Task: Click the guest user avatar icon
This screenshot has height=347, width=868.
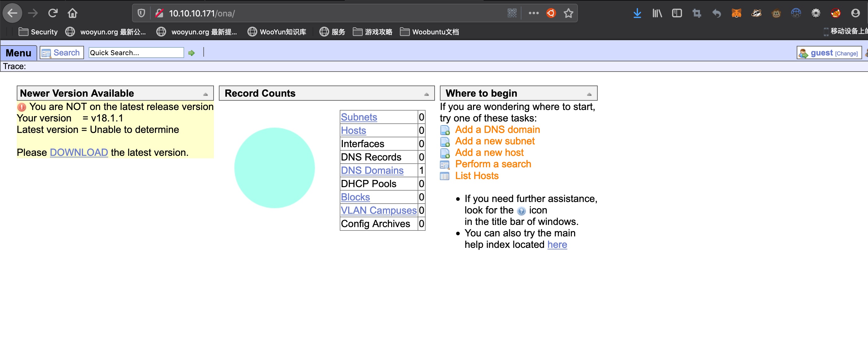Action: click(803, 53)
